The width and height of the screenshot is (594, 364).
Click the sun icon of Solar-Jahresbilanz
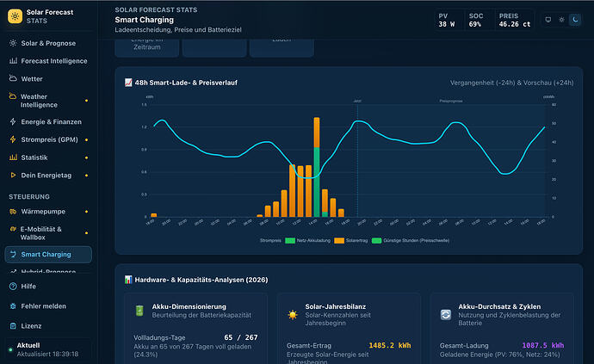pyautogui.click(x=293, y=314)
